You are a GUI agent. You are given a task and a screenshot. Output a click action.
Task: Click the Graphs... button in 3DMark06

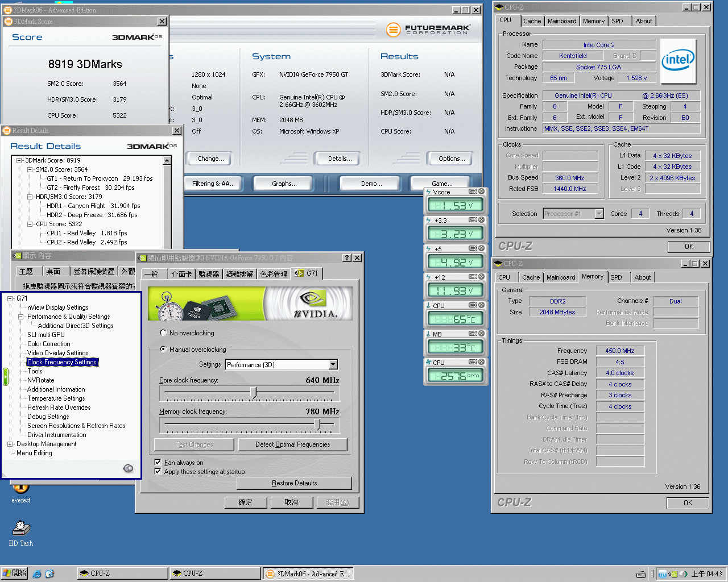(284, 184)
